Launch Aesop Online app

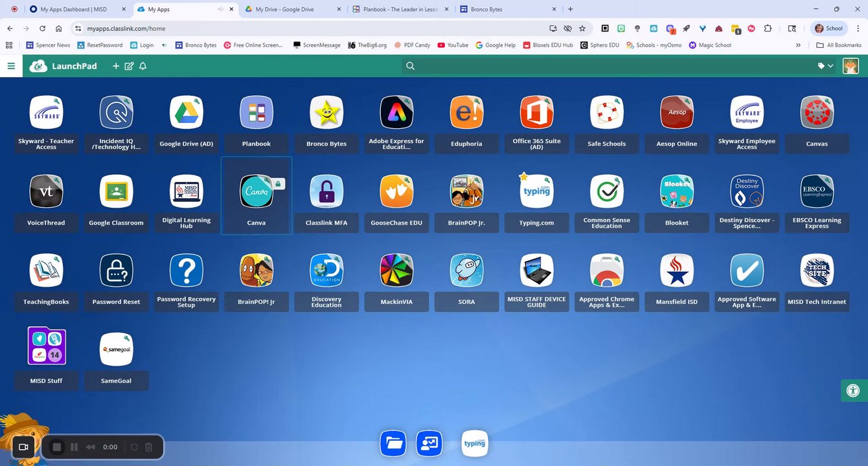click(677, 113)
